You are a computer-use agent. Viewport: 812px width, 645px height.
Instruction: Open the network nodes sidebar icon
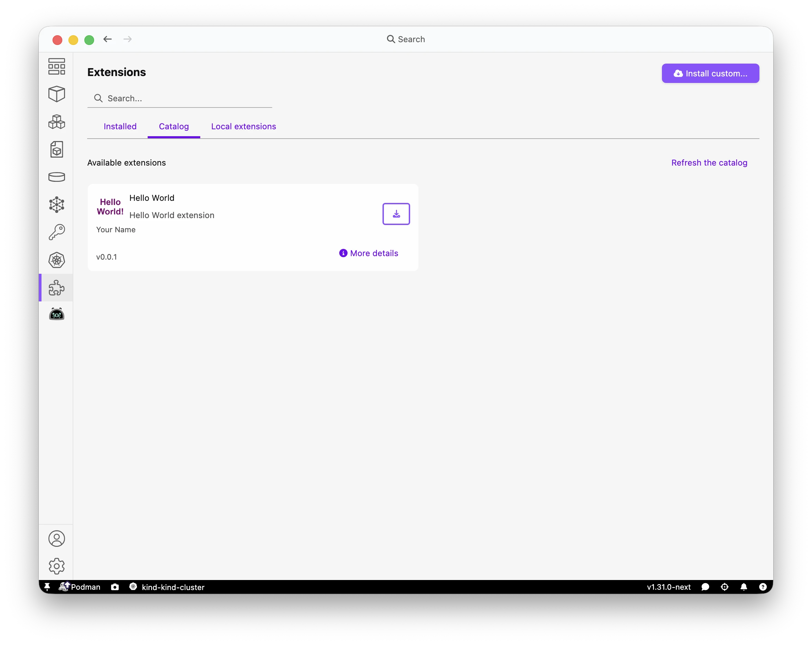pos(56,204)
